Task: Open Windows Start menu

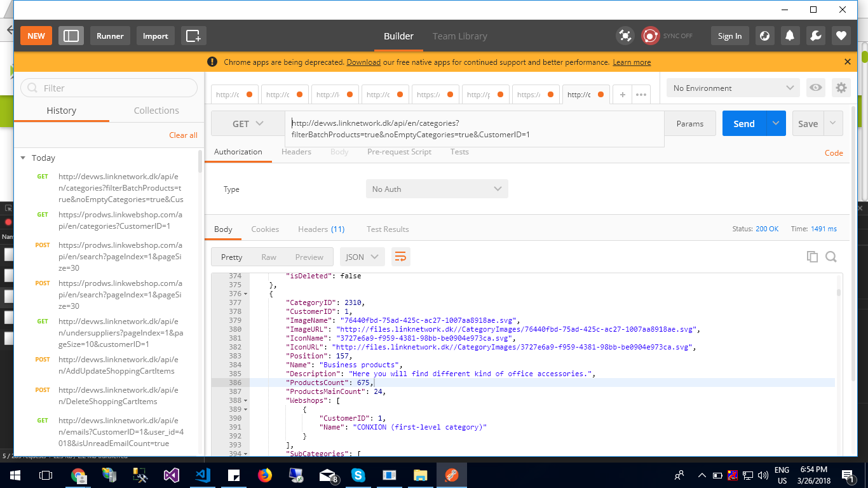Action: [15, 475]
